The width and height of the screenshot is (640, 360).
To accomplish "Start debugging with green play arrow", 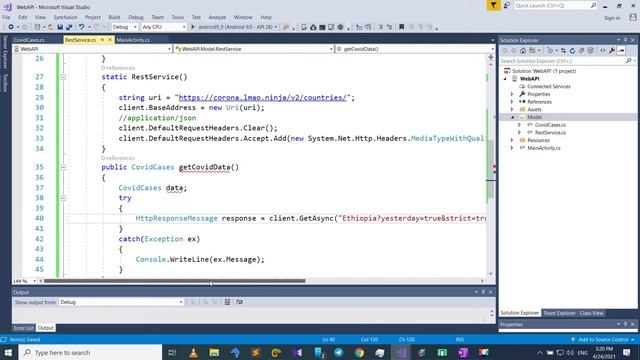I will [193, 27].
